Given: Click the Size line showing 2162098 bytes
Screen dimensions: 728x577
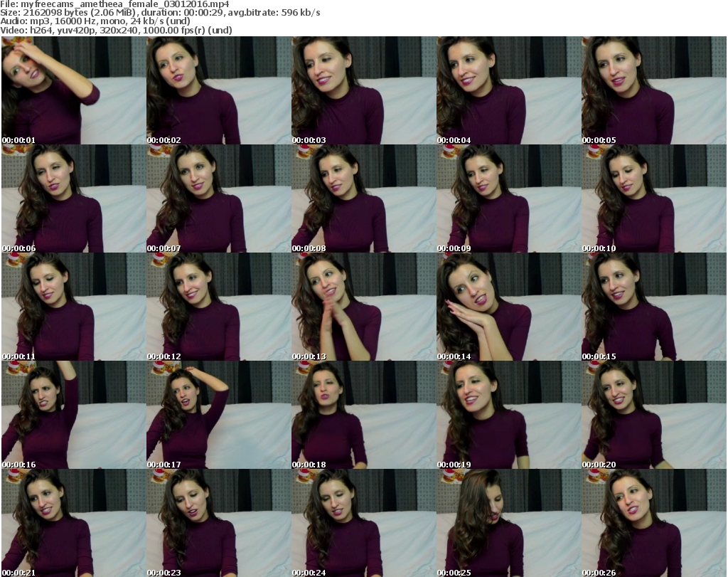Looking at the screenshot, I should pyautogui.click(x=160, y=13).
